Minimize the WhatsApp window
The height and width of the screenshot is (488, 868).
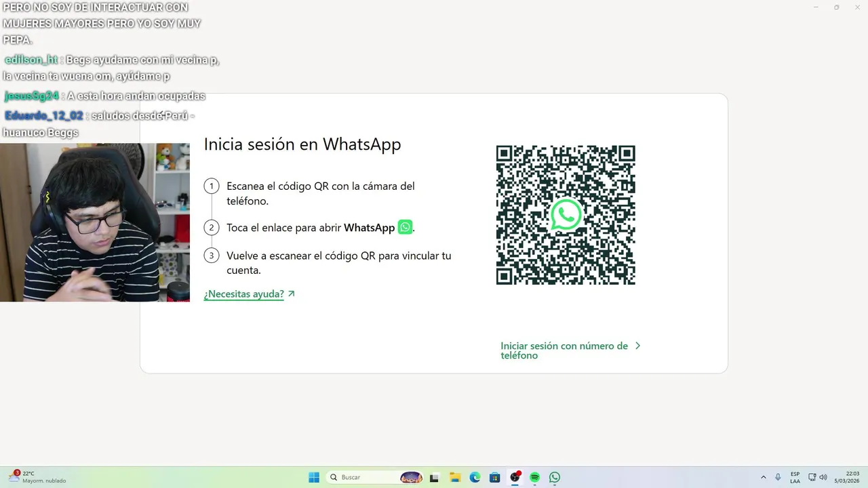pos(816,7)
